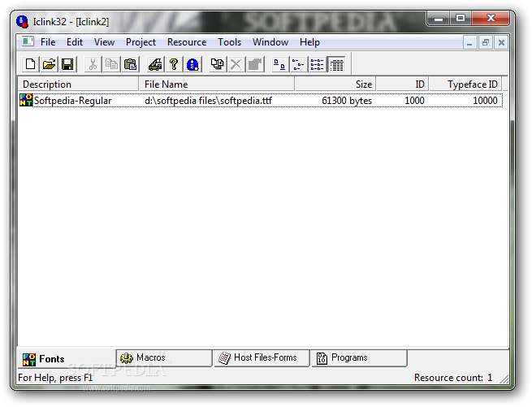Click the 'For Help, press F1' status text
Screen dimensions: 532x407
tap(55, 378)
